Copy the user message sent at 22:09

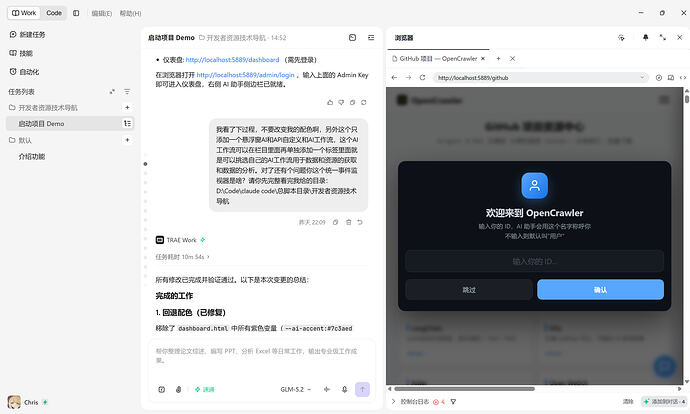point(335,223)
